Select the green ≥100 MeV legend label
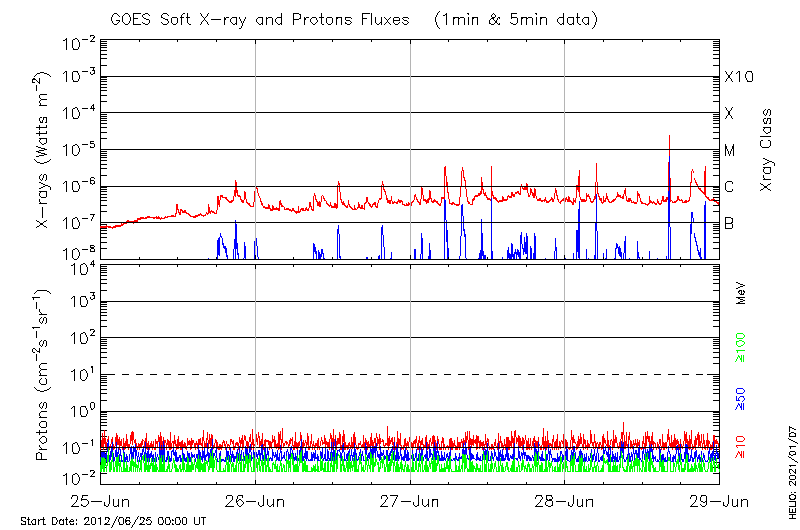 click(x=741, y=349)
